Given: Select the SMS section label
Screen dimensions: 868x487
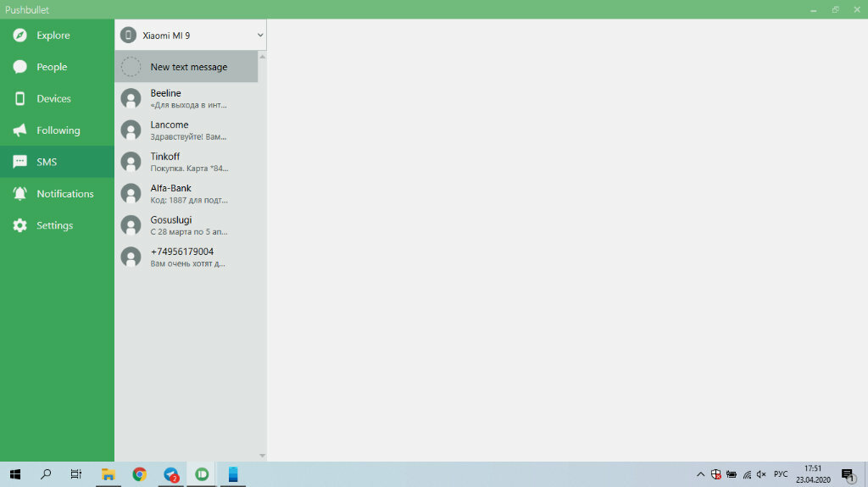Looking at the screenshot, I should (x=47, y=162).
